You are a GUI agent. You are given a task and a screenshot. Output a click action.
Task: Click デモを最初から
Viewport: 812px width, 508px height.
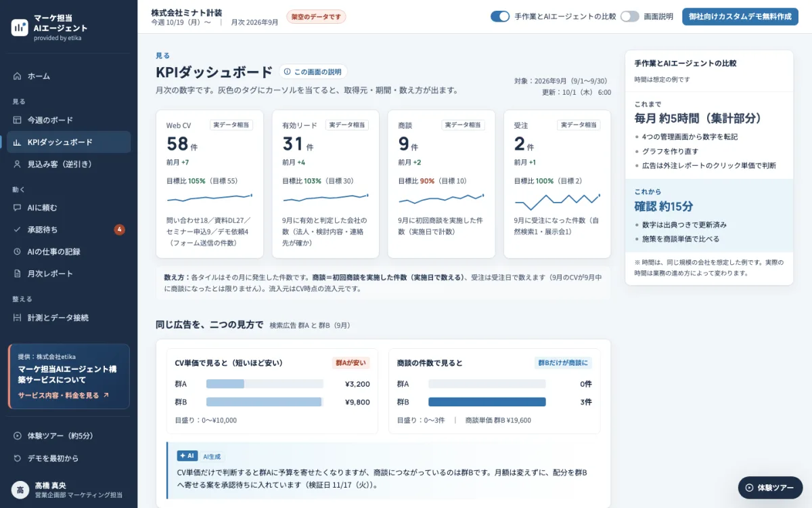pyautogui.click(x=68, y=458)
